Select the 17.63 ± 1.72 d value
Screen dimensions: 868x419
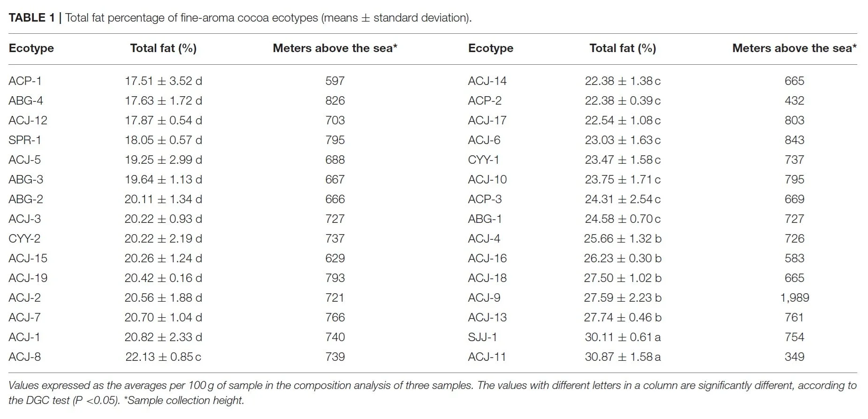click(163, 101)
